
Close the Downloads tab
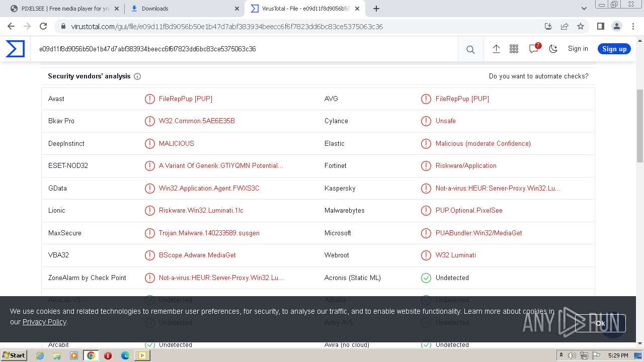coord(237,9)
